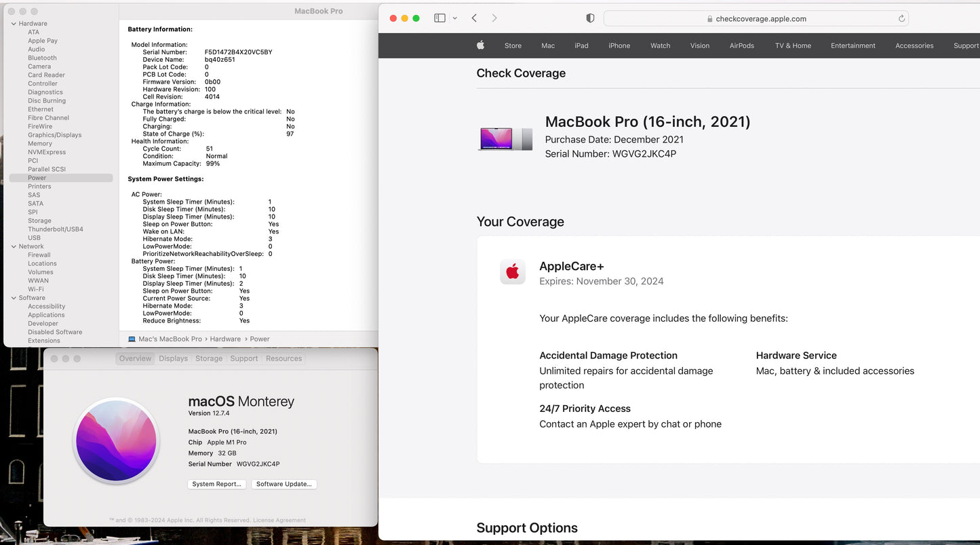Screen dimensions: 980x545
Task: Collapse the Network section in System Information
Action: (x=14, y=246)
